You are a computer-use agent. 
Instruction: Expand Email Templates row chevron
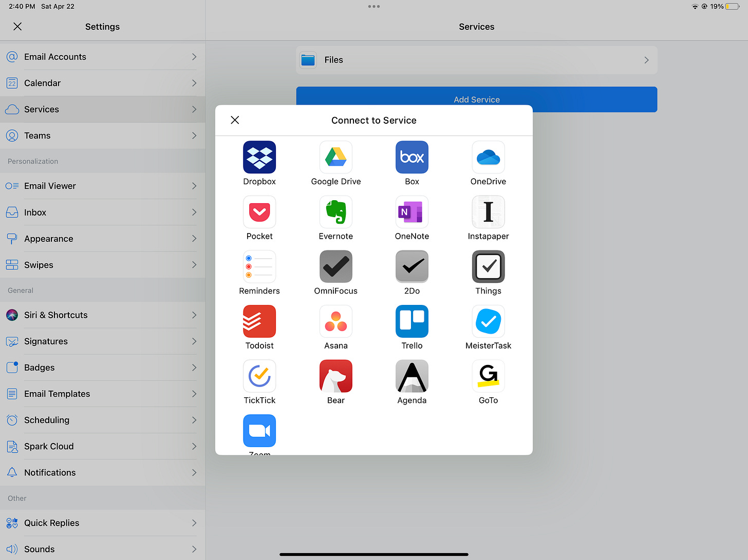coord(194,394)
